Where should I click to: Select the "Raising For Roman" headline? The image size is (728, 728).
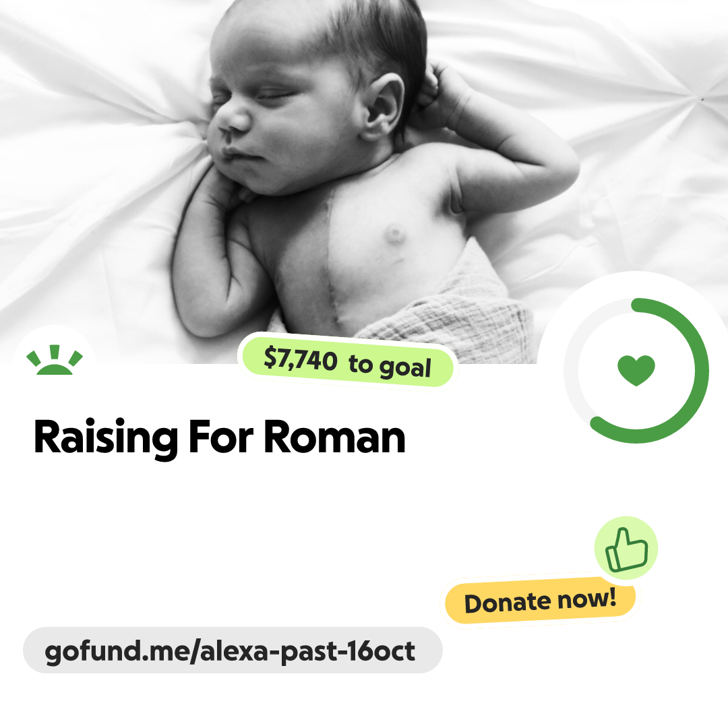[x=220, y=439]
